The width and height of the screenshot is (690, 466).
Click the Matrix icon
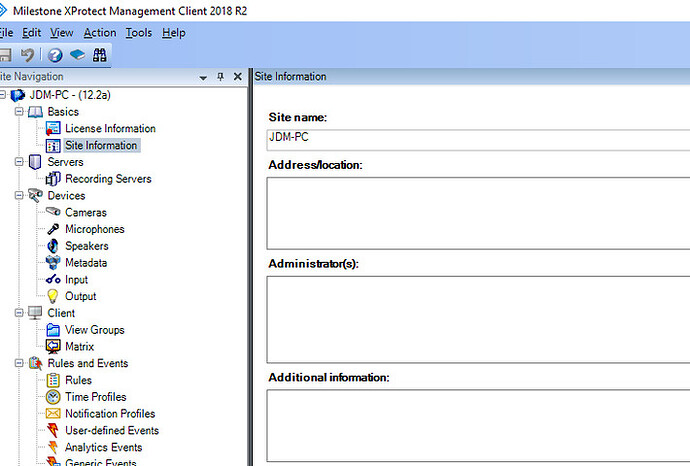tap(53, 347)
